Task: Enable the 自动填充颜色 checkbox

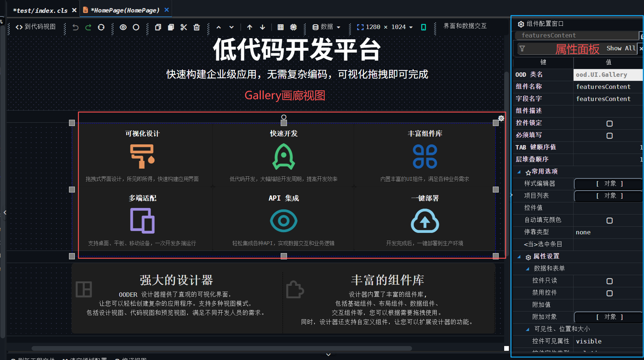Action: coord(610,220)
